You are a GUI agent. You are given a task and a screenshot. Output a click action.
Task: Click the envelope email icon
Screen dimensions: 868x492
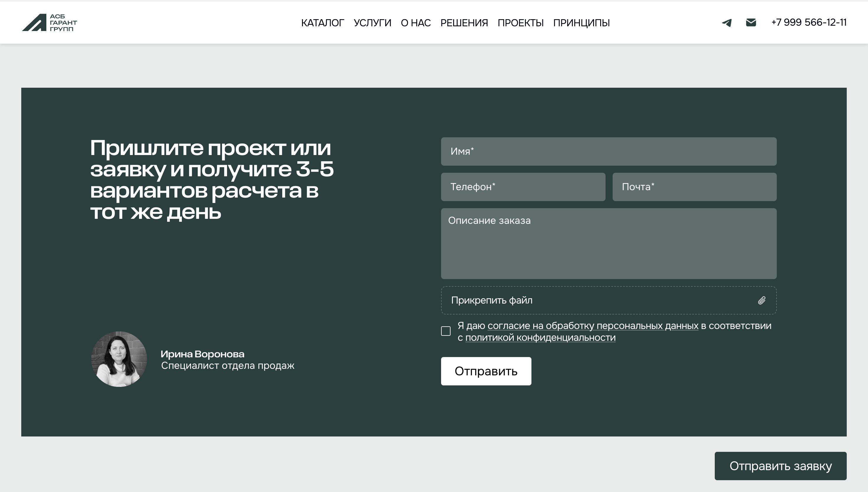[x=751, y=22]
